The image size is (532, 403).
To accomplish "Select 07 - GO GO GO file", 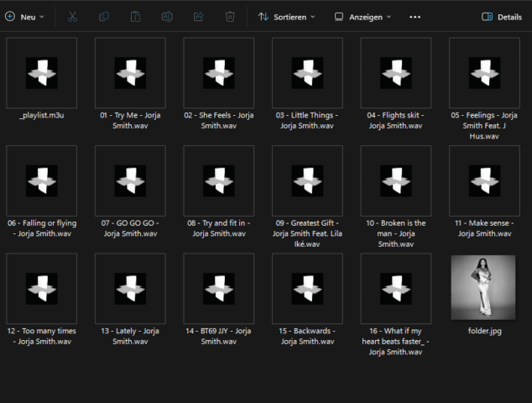I will click(130, 181).
